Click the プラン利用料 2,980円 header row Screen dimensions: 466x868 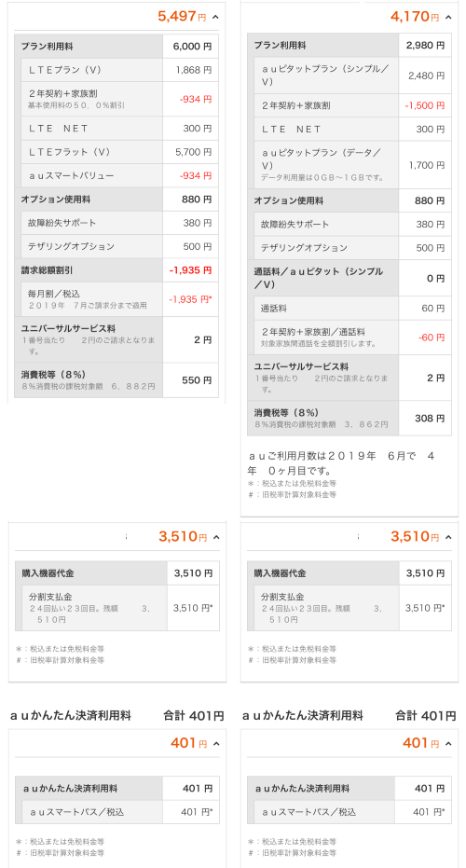[x=349, y=46]
